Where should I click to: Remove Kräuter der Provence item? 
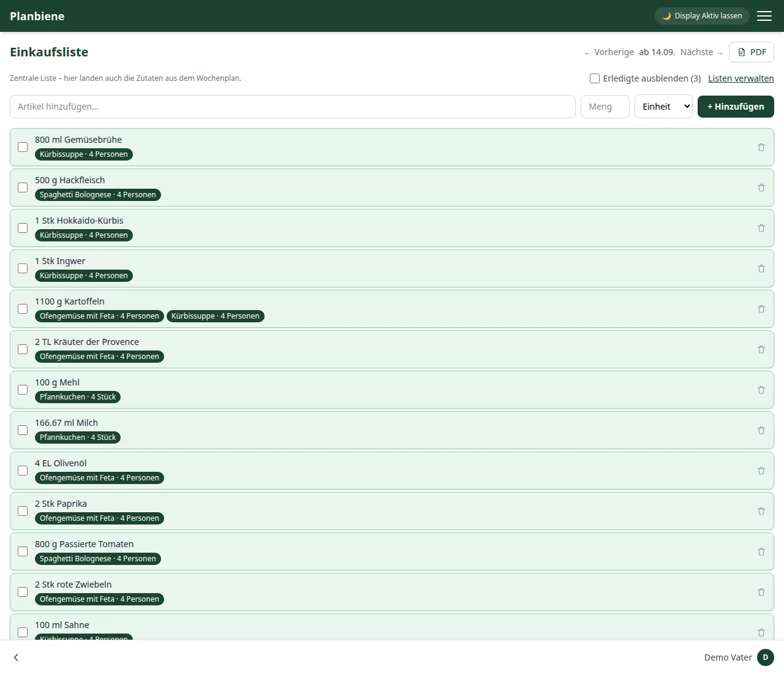(761, 349)
